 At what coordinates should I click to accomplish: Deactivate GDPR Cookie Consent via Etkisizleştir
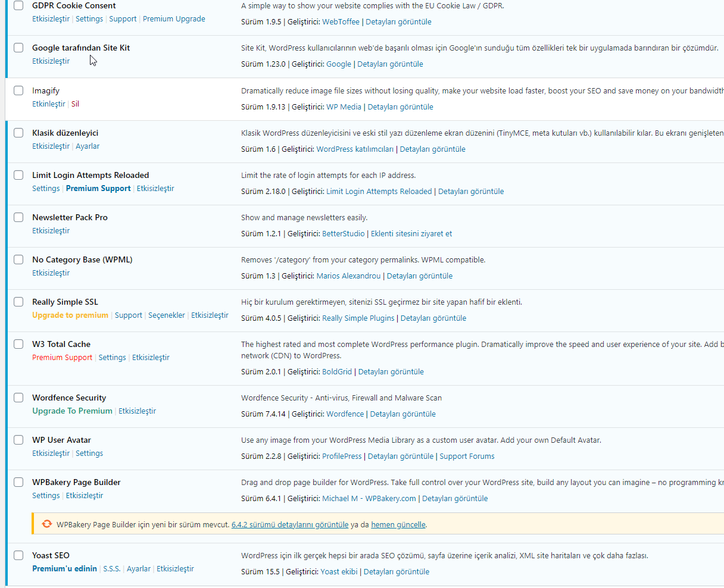click(51, 18)
